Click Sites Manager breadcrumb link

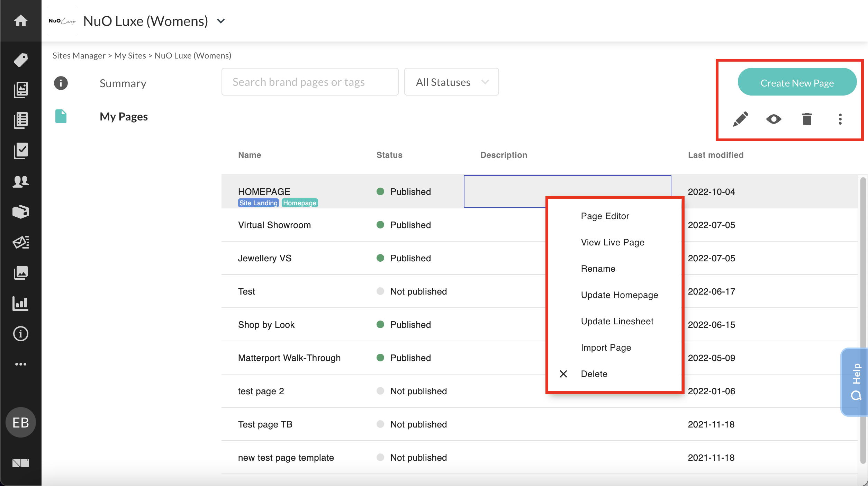click(x=79, y=55)
